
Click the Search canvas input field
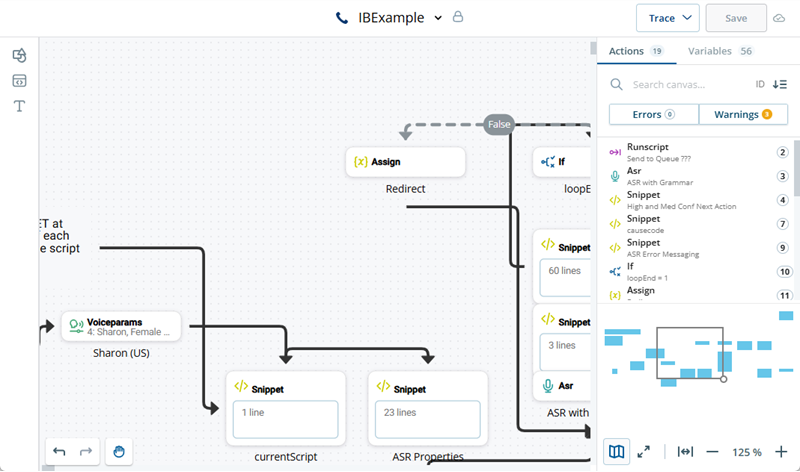click(688, 85)
